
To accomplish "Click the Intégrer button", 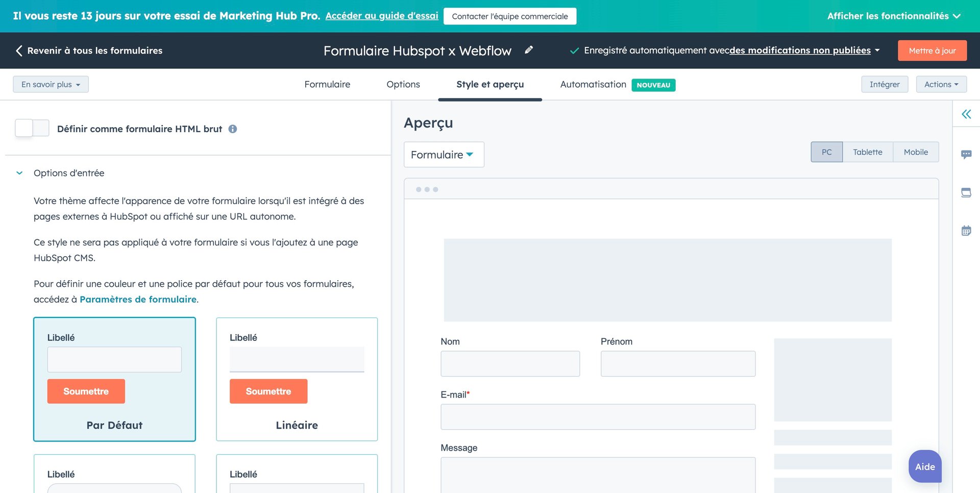I will click(885, 84).
